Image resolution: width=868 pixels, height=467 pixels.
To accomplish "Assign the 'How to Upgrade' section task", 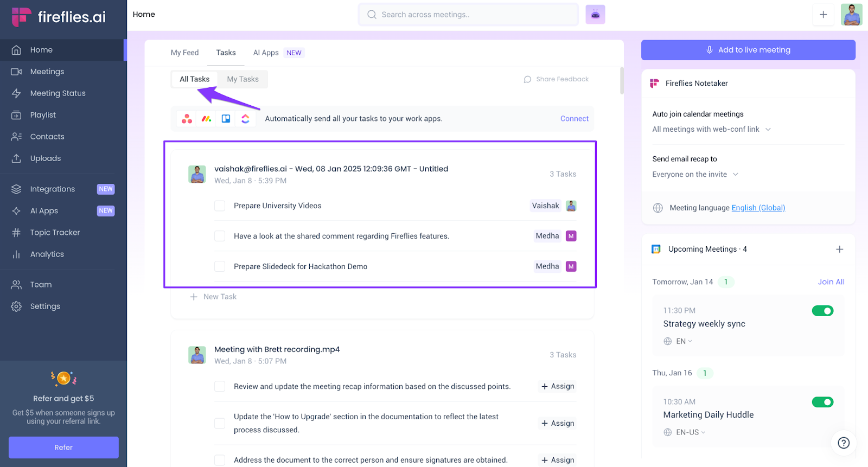I will click(x=558, y=424).
